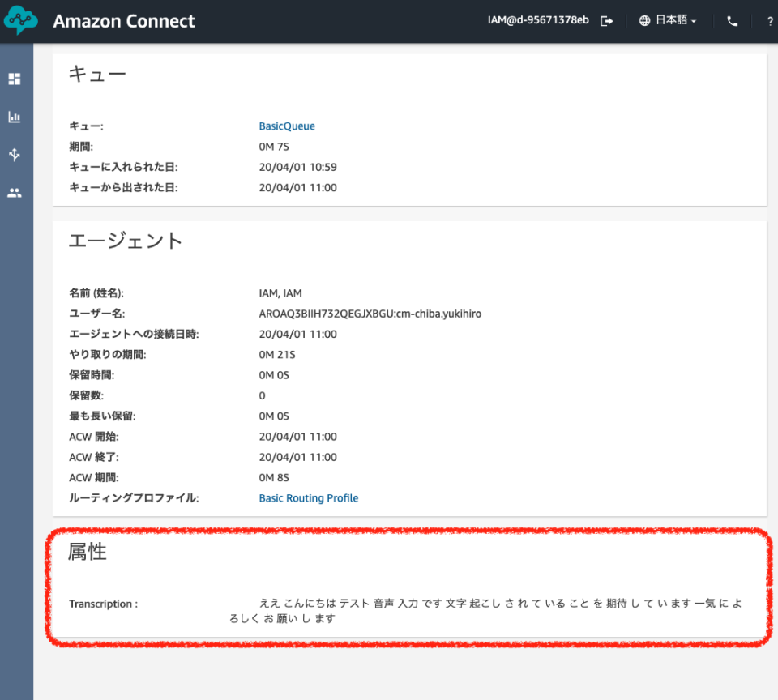
Task: Click the エージェントへの接続日時 label
Action: pyautogui.click(x=134, y=335)
